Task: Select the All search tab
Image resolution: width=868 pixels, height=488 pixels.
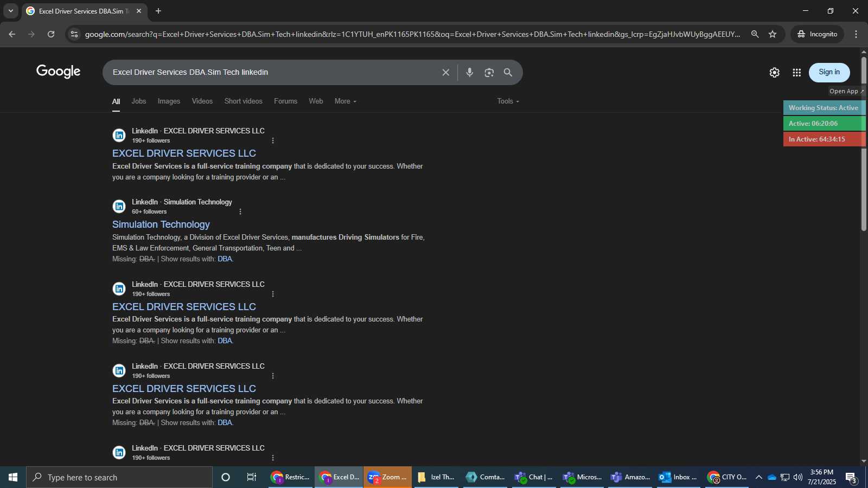Action: [116, 101]
